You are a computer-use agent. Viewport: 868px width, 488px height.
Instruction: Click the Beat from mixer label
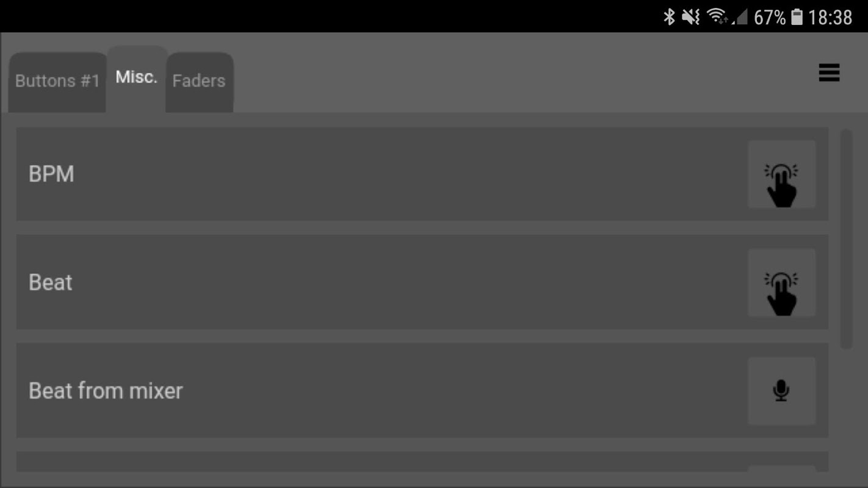pyautogui.click(x=106, y=391)
